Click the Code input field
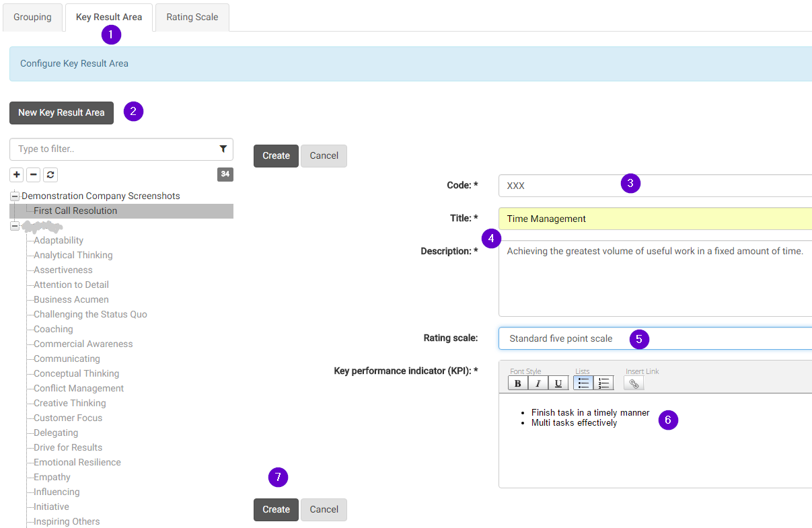 tap(655, 186)
